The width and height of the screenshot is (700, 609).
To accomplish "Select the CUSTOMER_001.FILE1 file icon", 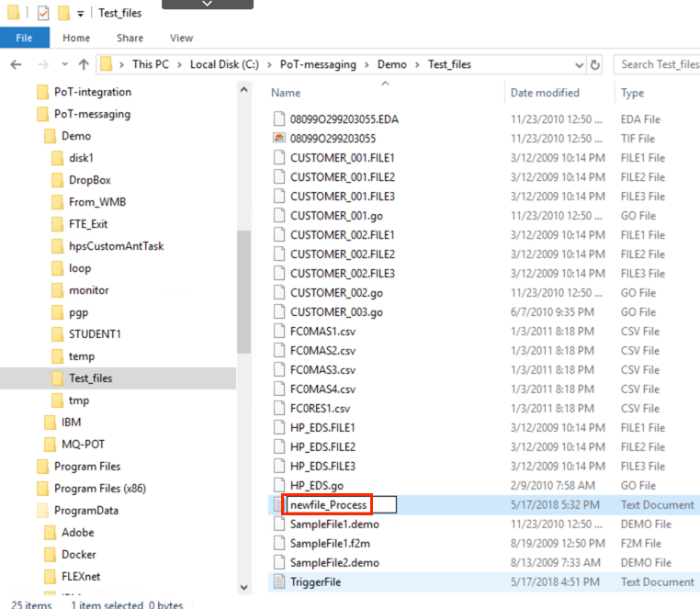I will click(x=279, y=158).
